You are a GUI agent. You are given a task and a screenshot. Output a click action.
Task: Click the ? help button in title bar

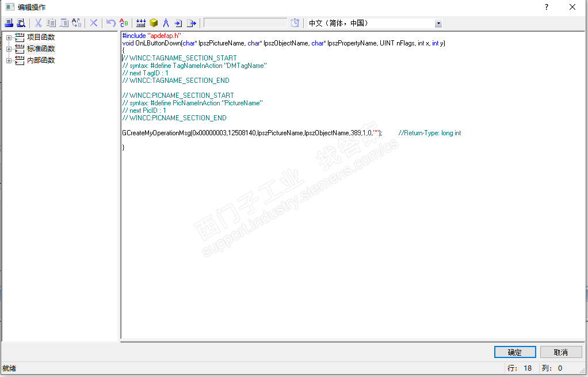pos(547,7)
